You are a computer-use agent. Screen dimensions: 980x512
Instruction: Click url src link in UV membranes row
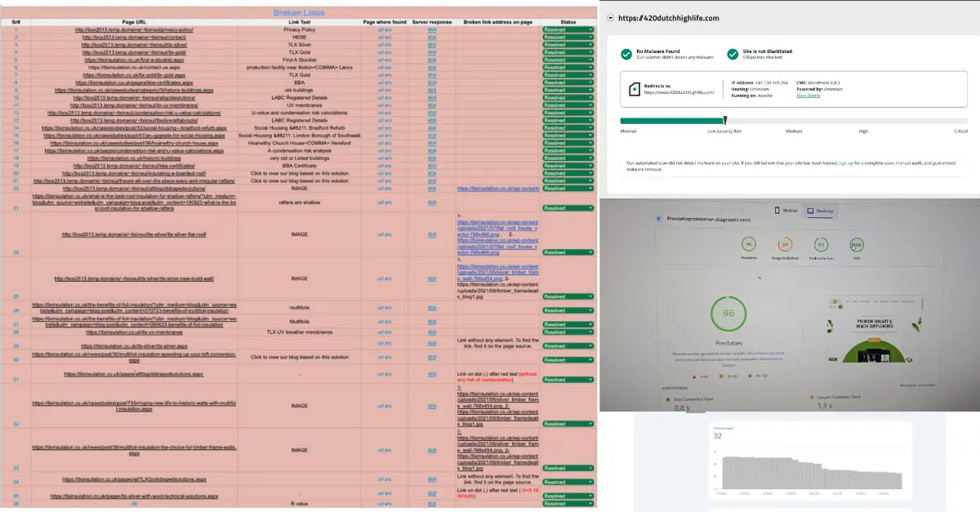click(x=385, y=105)
